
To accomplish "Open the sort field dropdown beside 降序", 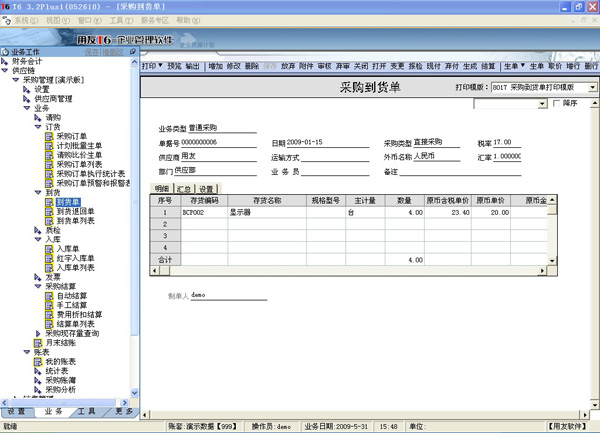I will (x=542, y=104).
